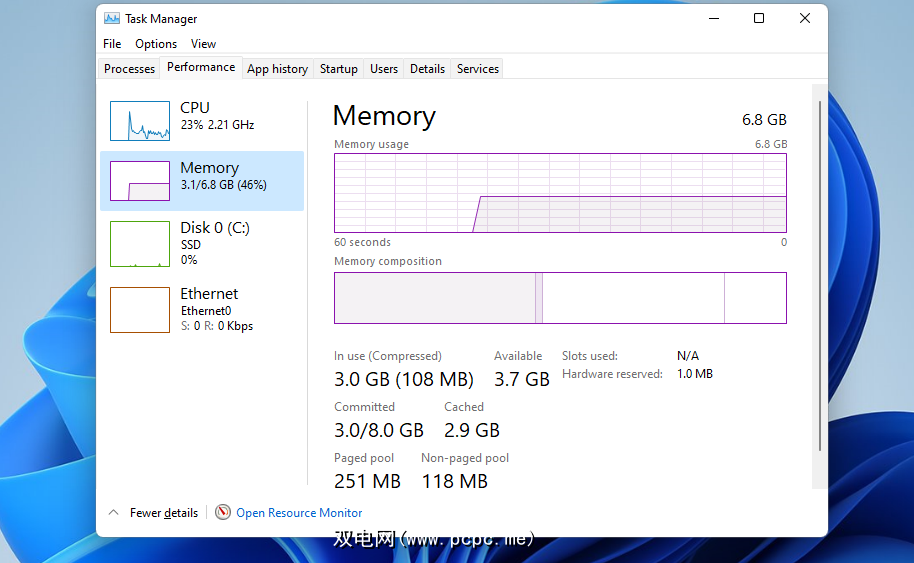Viewport: 914px width, 563px height.
Task: Open the Users tab
Action: (x=384, y=69)
